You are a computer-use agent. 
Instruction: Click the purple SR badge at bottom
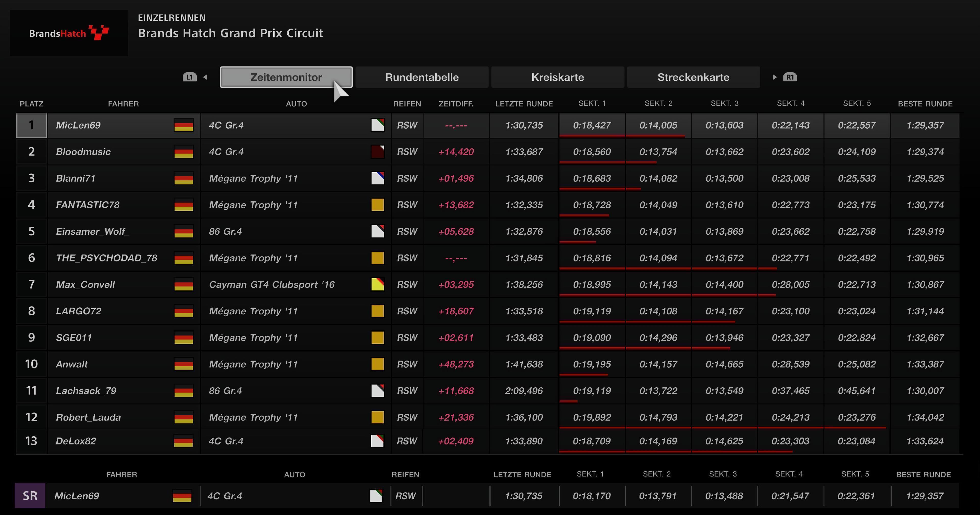point(30,496)
